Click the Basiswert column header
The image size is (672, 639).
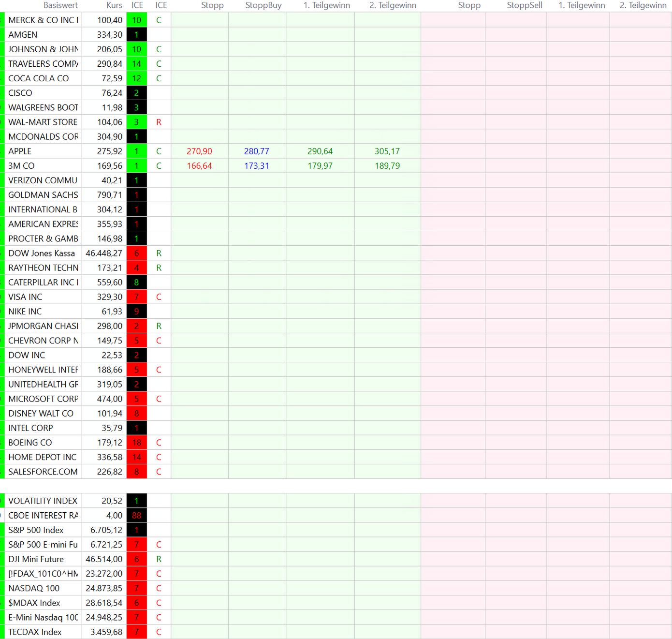(60, 5)
